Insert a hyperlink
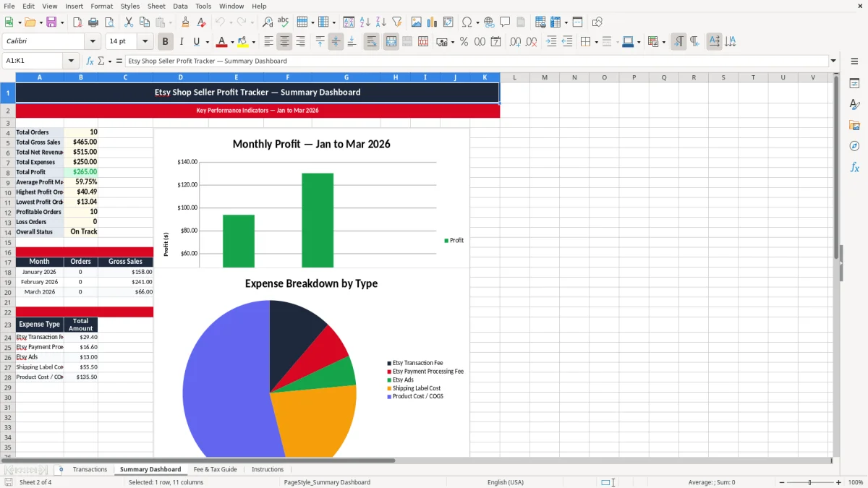Screen dimensions: 868x488 tap(489, 22)
